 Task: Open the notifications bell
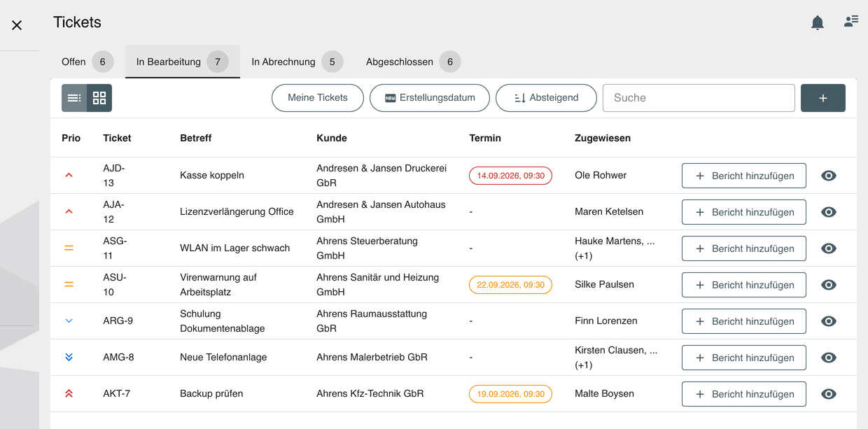(x=817, y=22)
